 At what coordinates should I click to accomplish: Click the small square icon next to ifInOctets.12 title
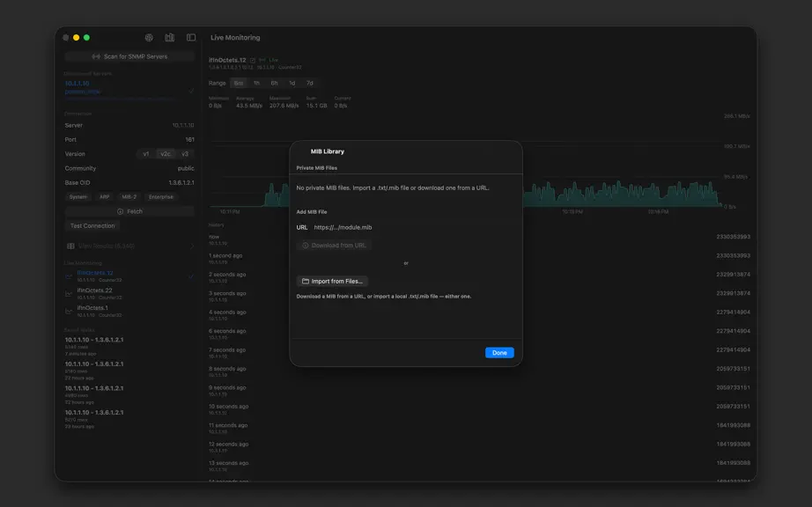(253, 60)
